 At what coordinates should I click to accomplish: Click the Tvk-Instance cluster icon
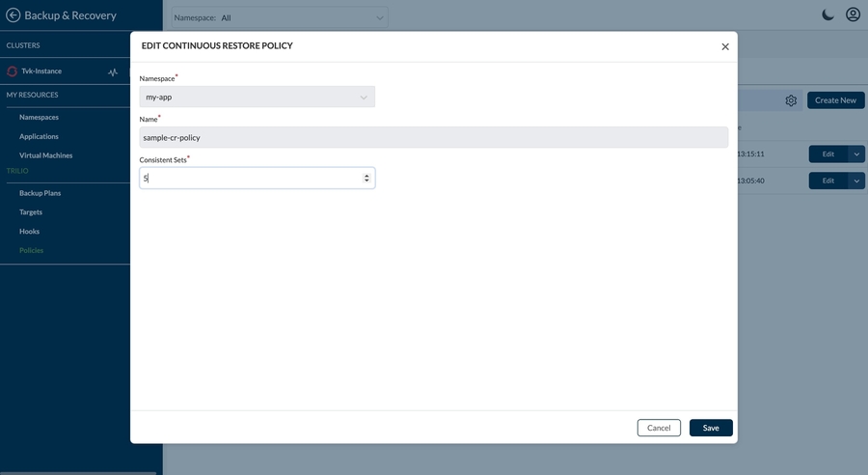point(13,71)
